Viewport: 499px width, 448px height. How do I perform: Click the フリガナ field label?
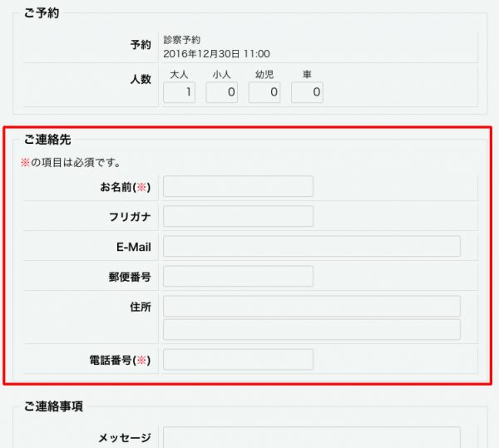[x=130, y=217]
